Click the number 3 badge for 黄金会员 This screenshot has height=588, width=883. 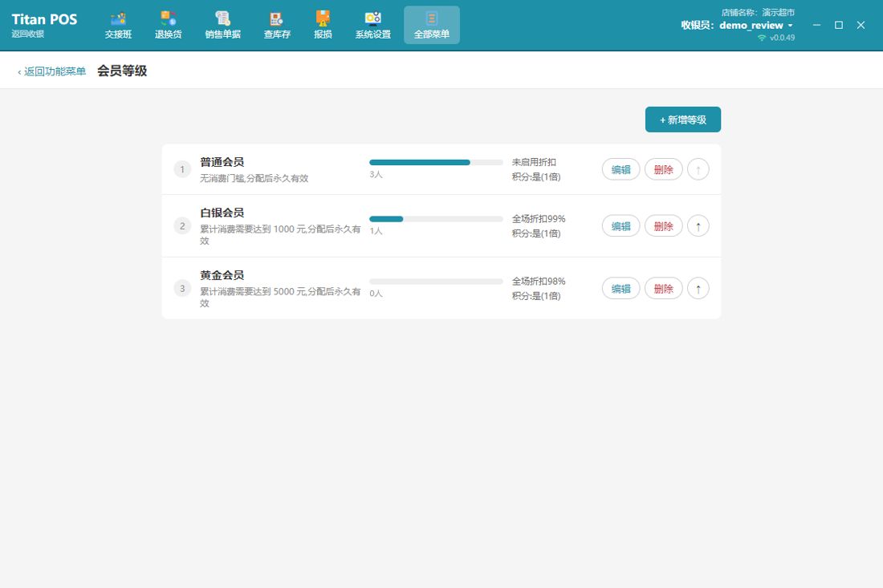click(x=182, y=289)
